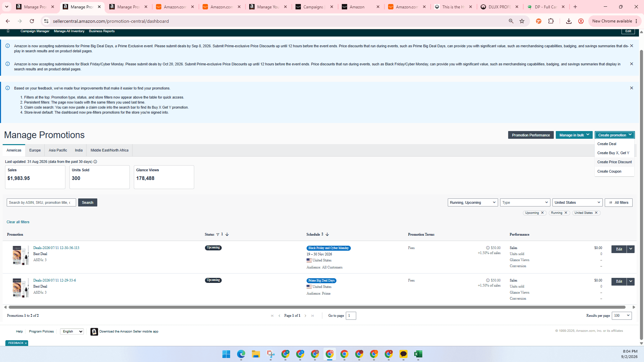Open deal Deals-2026/07/11 12-29-33-6

click(x=55, y=281)
